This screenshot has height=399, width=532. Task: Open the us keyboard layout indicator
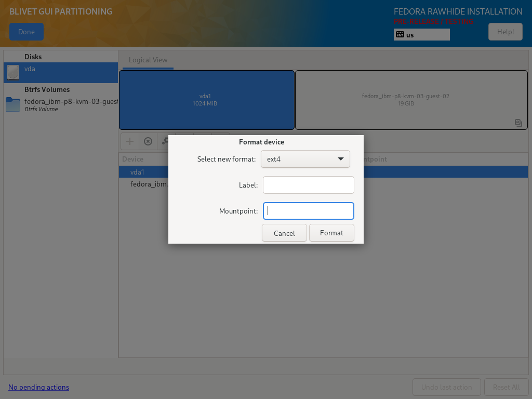tap(422, 35)
